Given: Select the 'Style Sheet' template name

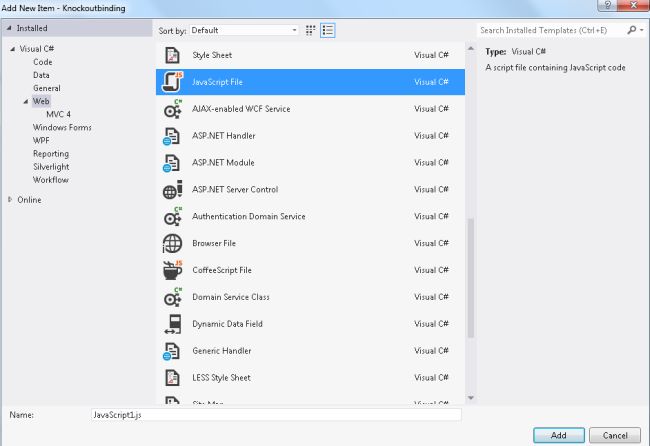Looking at the screenshot, I should 212,55.
